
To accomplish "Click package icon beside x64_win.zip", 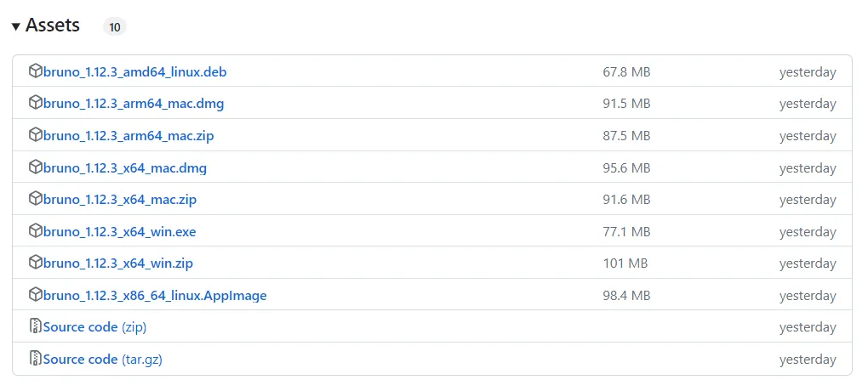I will click(x=36, y=262).
